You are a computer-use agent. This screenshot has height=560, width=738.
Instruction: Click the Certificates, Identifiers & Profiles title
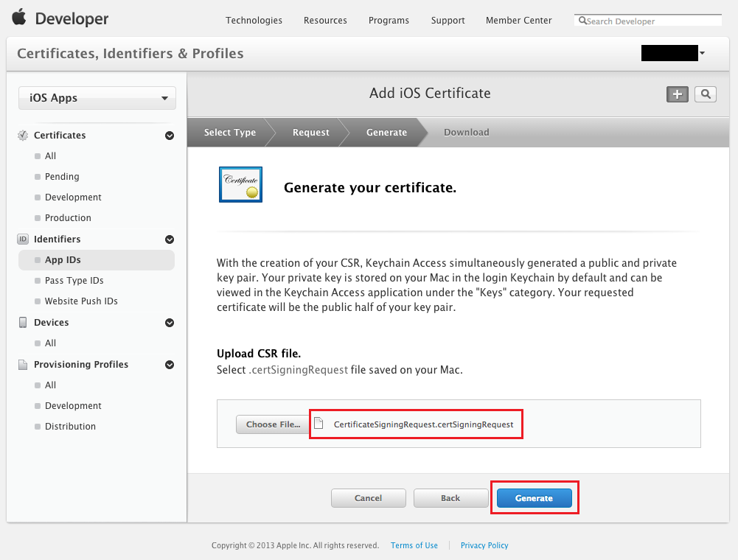tap(130, 53)
